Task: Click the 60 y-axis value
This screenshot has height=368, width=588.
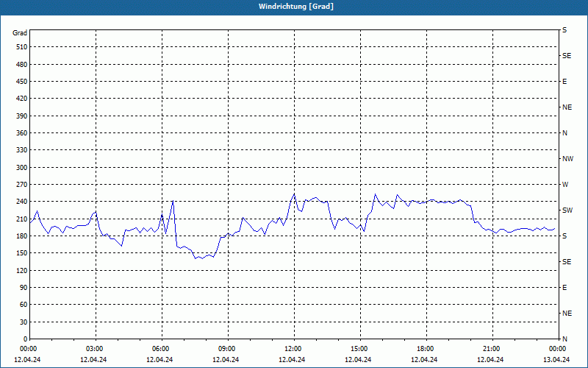Action: 24,305
